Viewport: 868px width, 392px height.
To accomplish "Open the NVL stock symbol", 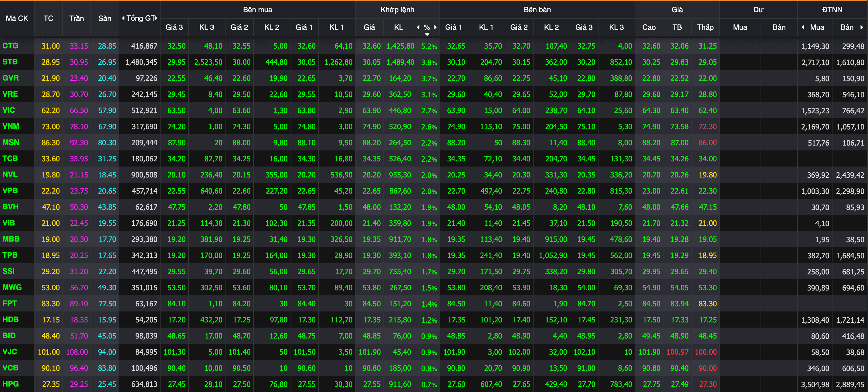I will coord(10,175).
